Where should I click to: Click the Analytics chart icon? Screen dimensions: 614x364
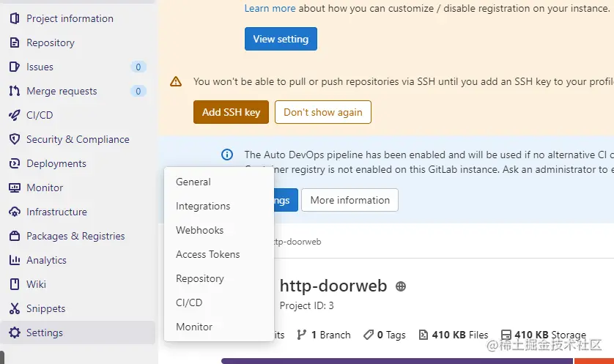pyautogui.click(x=15, y=260)
